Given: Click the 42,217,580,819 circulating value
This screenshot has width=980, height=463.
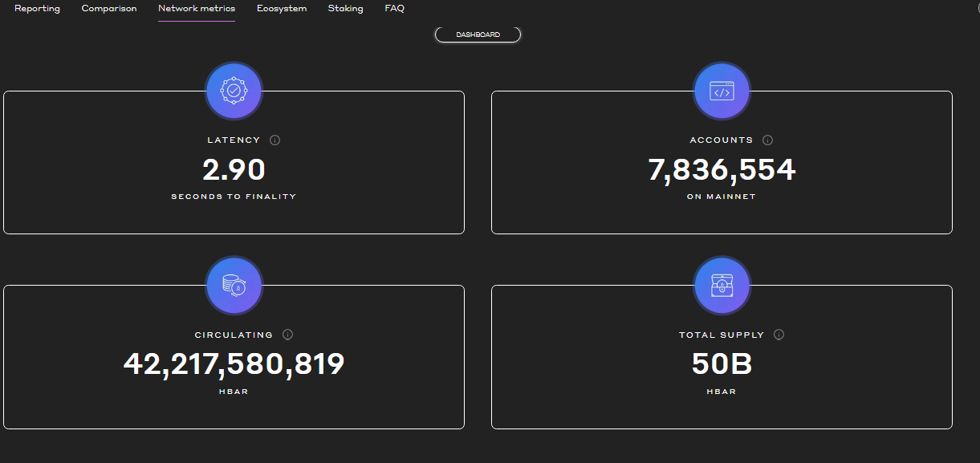Looking at the screenshot, I should tap(234, 363).
